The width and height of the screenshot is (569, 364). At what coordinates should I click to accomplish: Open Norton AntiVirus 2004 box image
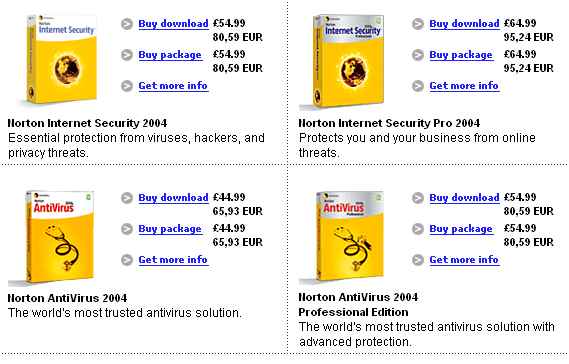pos(58,237)
